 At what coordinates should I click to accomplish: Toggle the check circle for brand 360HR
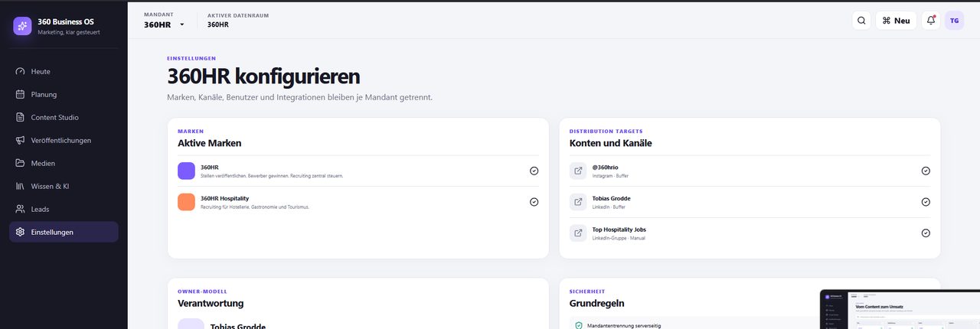(x=534, y=171)
